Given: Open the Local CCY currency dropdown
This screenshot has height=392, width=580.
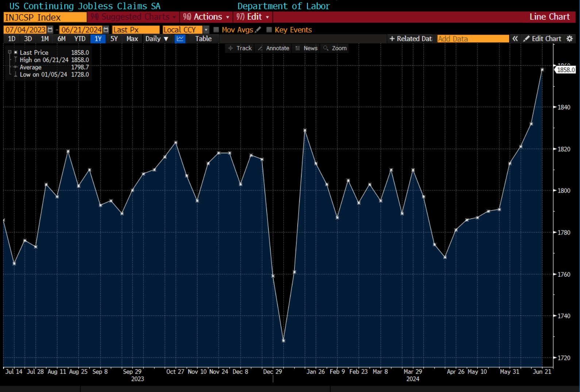Looking at the screenshot, I should pos(206,30).
